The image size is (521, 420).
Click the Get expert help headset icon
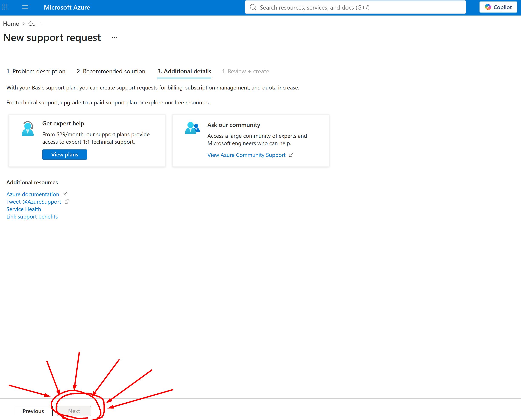pyautogui.click(x=28, y=128)
